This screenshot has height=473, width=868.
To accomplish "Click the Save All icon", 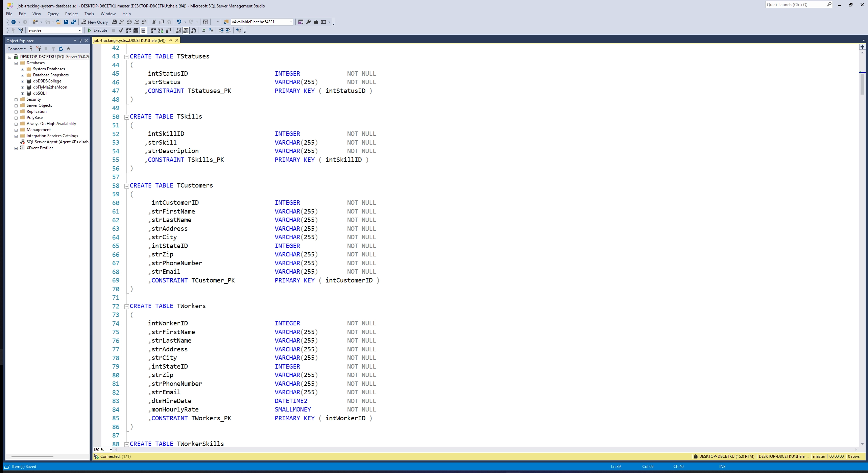I will pyautogui.click(x=73, y=22).
